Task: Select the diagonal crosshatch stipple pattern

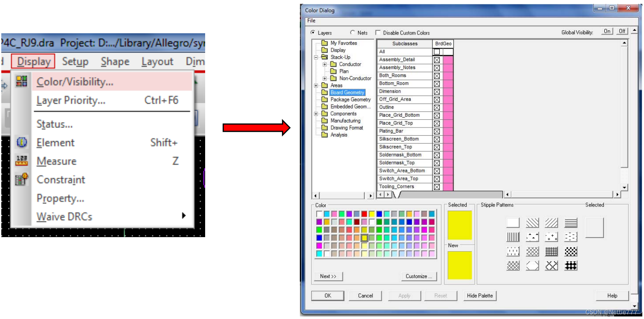Action: pyautogui.click(x=532, y=251)
